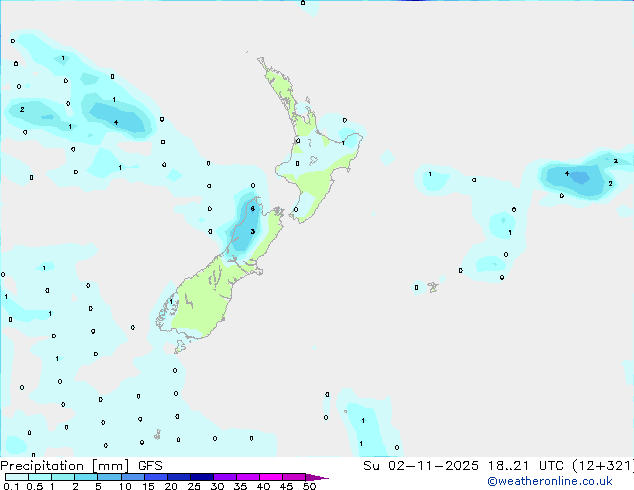Click the 'Precipitation [mm] GFS' title text
The height and width of the screenshot is (490, 634).
pyautogui.click(x=81, y=466)
